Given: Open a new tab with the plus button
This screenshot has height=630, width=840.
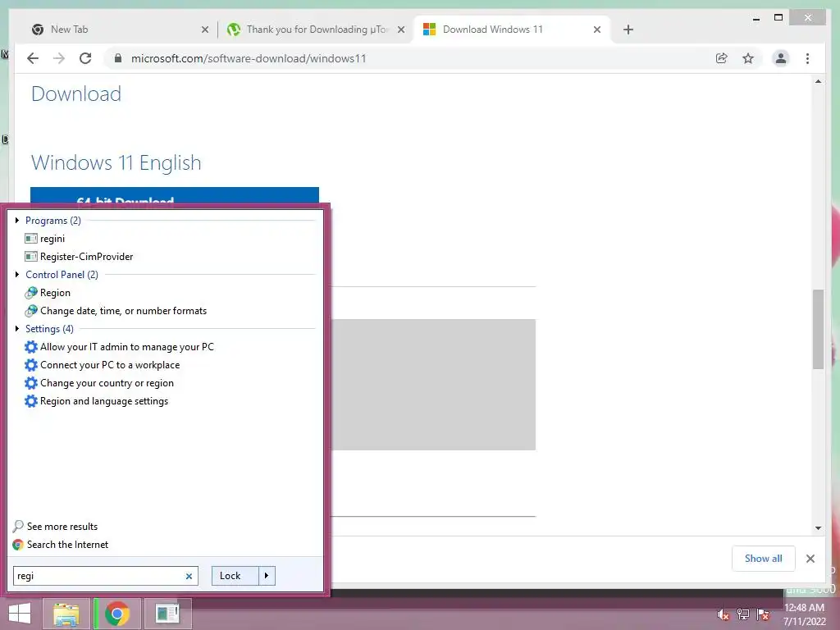Looking at the screenshot, I should coord(628,30).
